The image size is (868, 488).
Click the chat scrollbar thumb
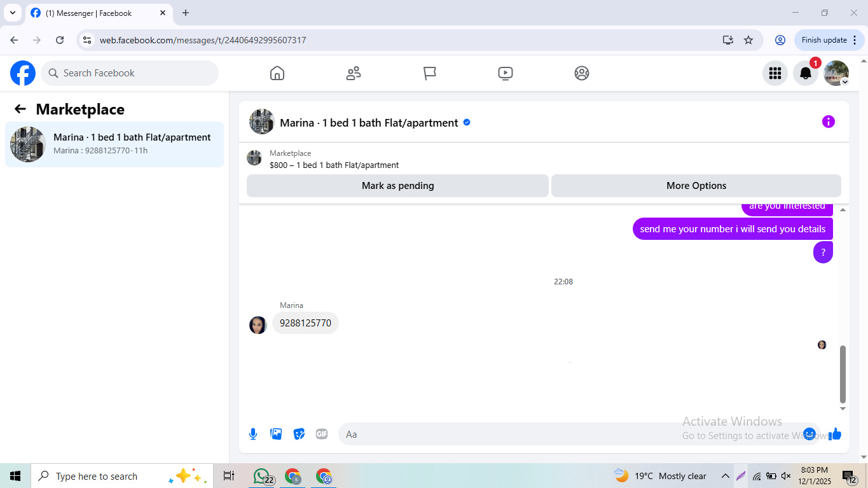coord(843,375)
